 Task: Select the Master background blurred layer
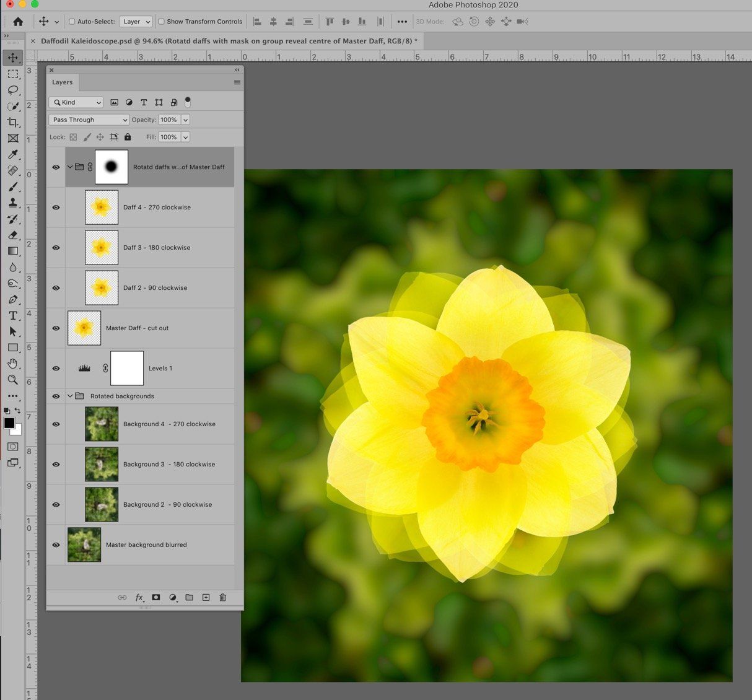tap(146, 545)
